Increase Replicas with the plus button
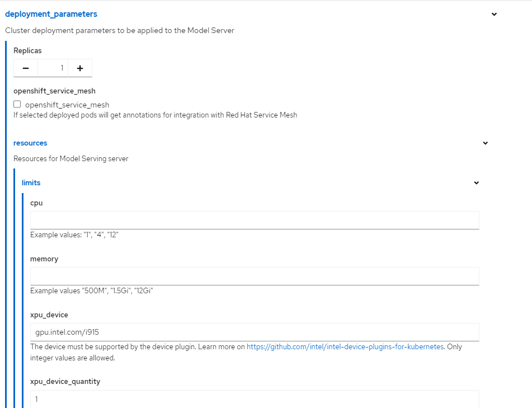 click(x=80, y=68)
